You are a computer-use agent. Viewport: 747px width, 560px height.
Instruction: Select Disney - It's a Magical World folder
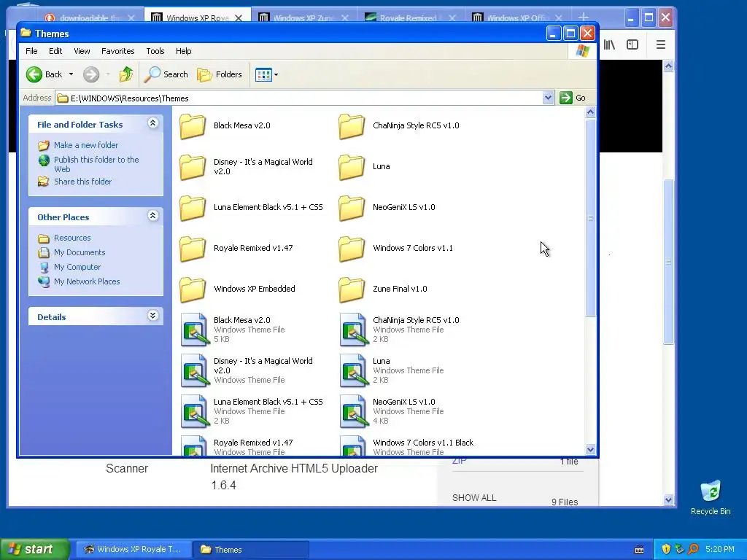coord(247,167)
